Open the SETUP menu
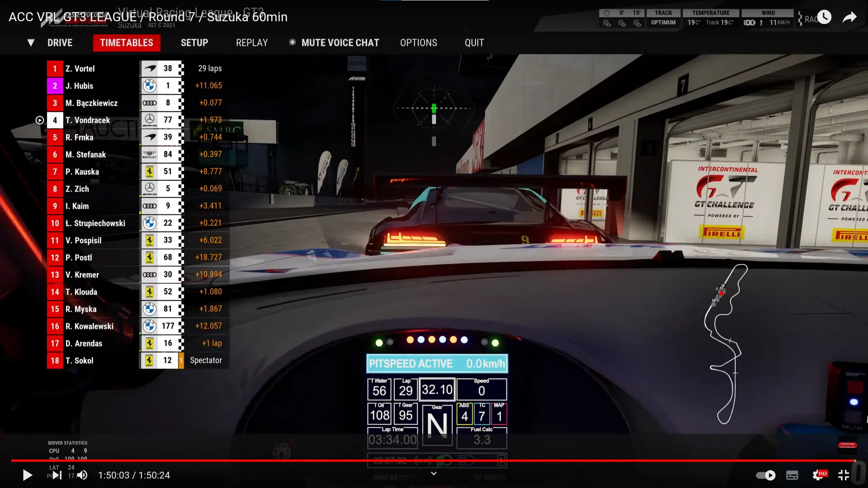 194,43
